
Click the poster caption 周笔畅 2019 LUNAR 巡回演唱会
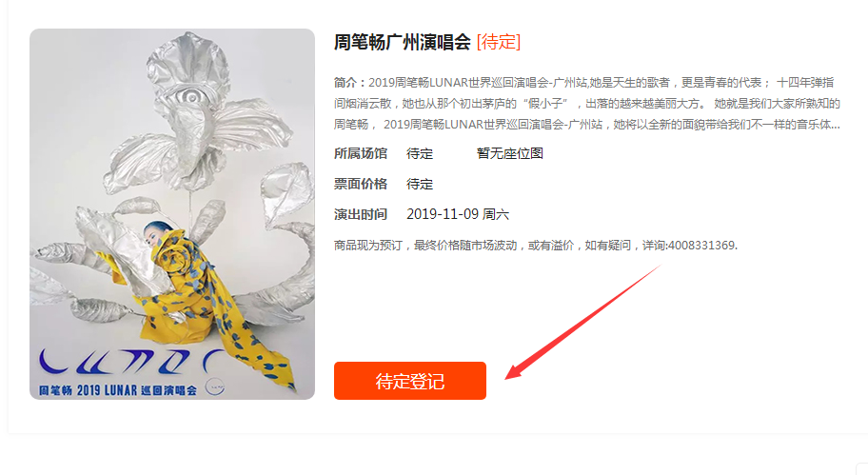pos(117,390)
